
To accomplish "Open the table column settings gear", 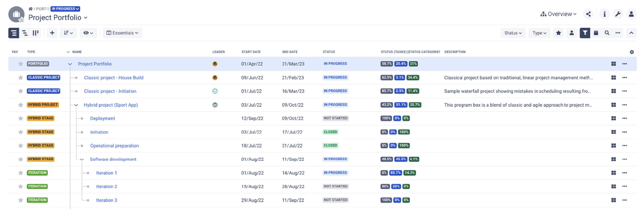I will pyautogui.click(x=632, y=52).
